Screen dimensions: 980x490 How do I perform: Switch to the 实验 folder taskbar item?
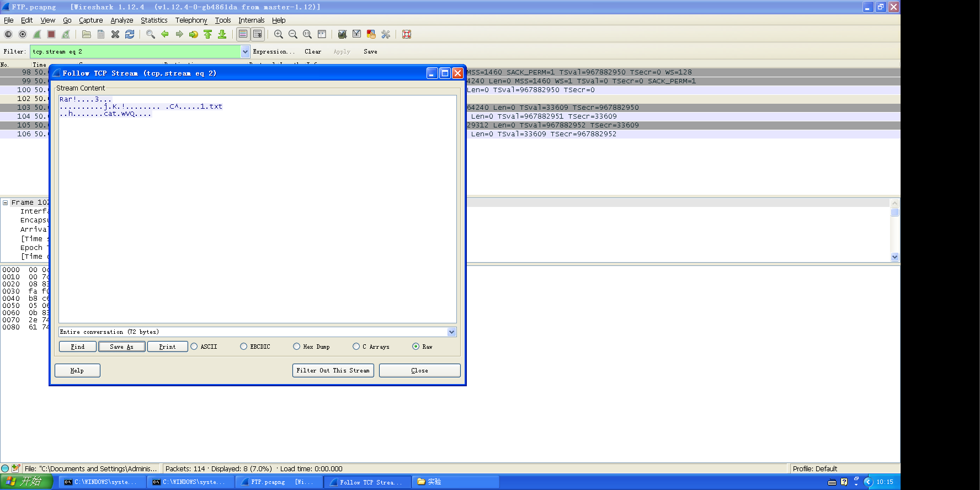tap(455, 482)
